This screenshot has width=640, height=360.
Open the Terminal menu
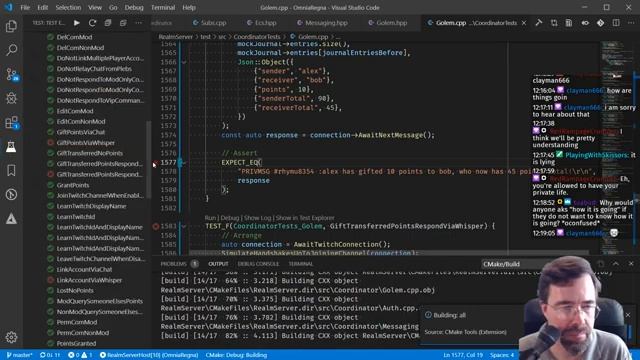(163, 7)
